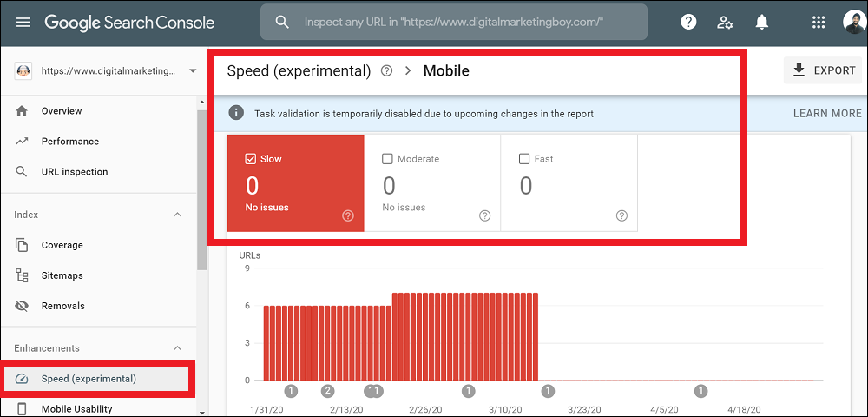Click LEARN MORE in the banner
This screenshot has height=417, width=868.
click(x=827, y=113)
